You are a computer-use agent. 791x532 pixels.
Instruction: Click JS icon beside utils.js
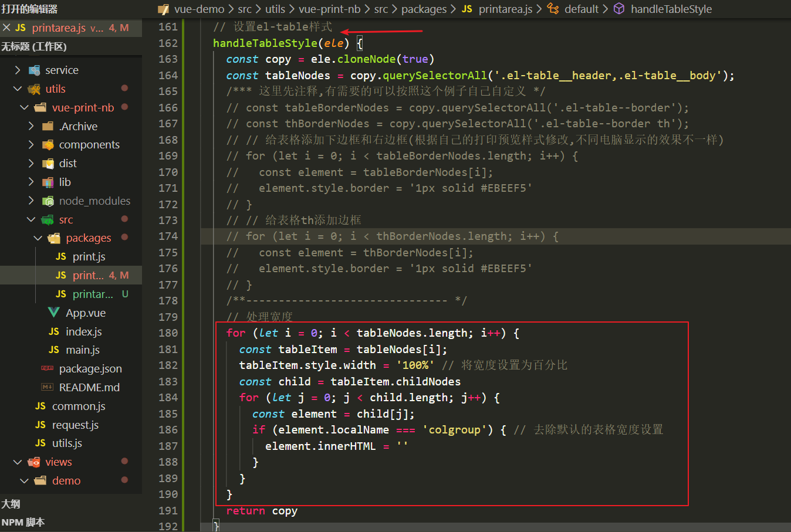pyautogui.click(x=40, y=443)
